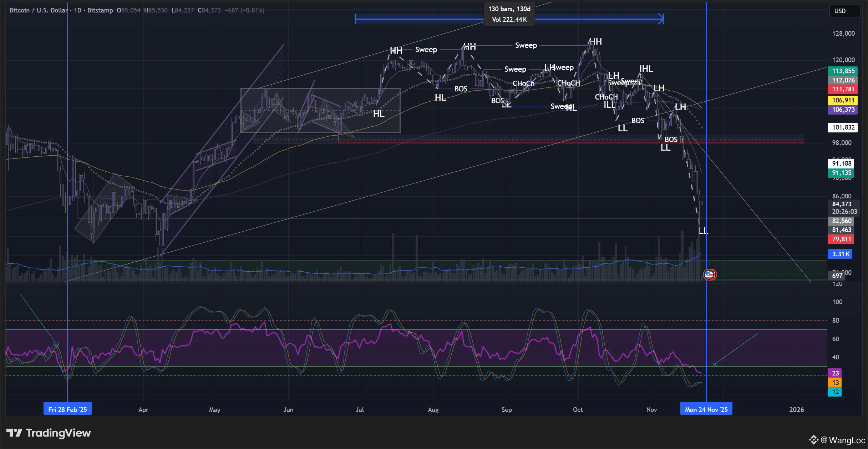Viewport: 868px width, 449px height.
Task: Select the Fri 28 Feb '25 date marker
Action: coord(67,409)
